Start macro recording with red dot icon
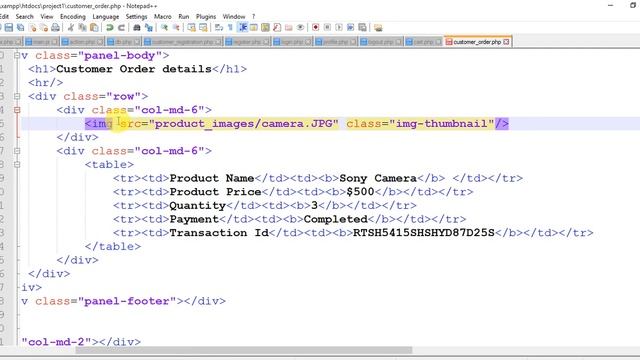Screen dimensions: 640x360 point(316,28)
